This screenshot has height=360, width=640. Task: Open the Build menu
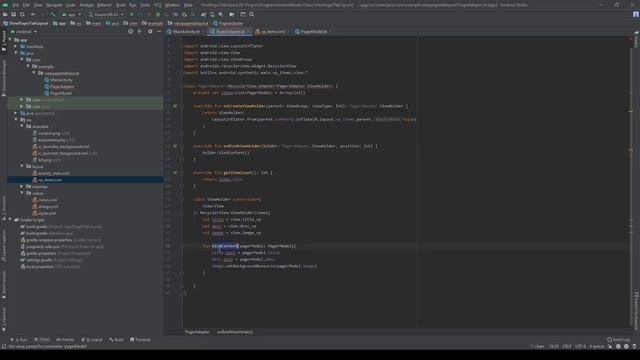coord(121,5)
